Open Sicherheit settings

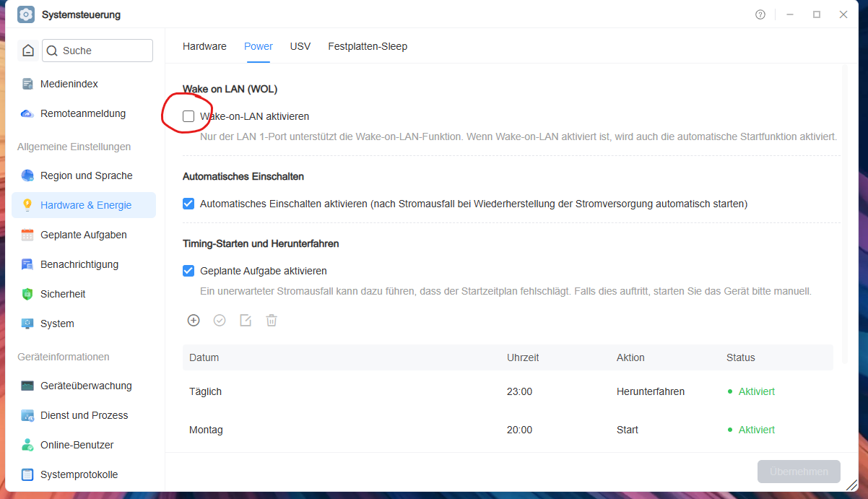[84, 294]
